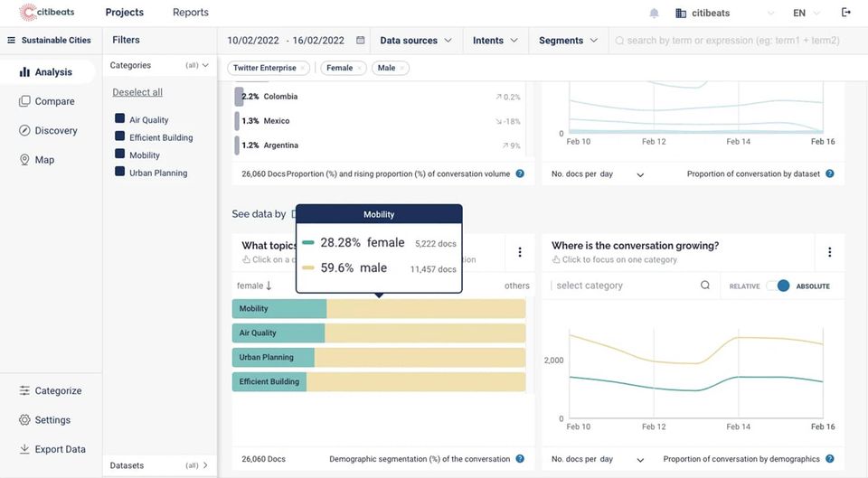This screenshot has height=478, width=868.
Task: Open Map section
Action: pyautogui.click(x=36, y=160)
